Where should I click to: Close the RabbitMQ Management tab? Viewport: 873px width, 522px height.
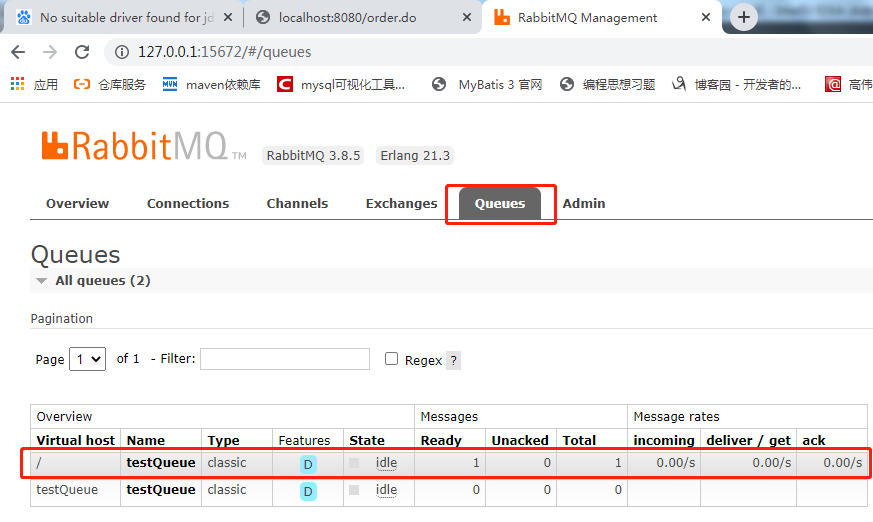point(705,17)
